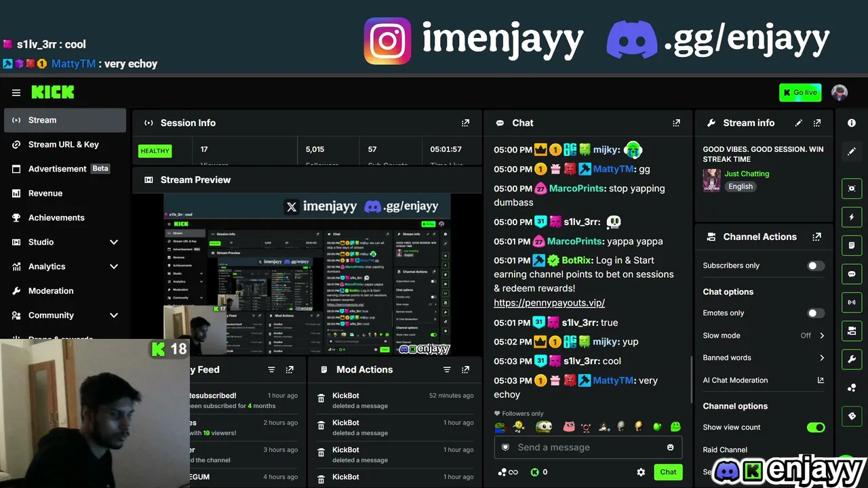The height and width of the screenshot is (488, 868).
Task: Focus the Send a message field
Action: [588, 447]
